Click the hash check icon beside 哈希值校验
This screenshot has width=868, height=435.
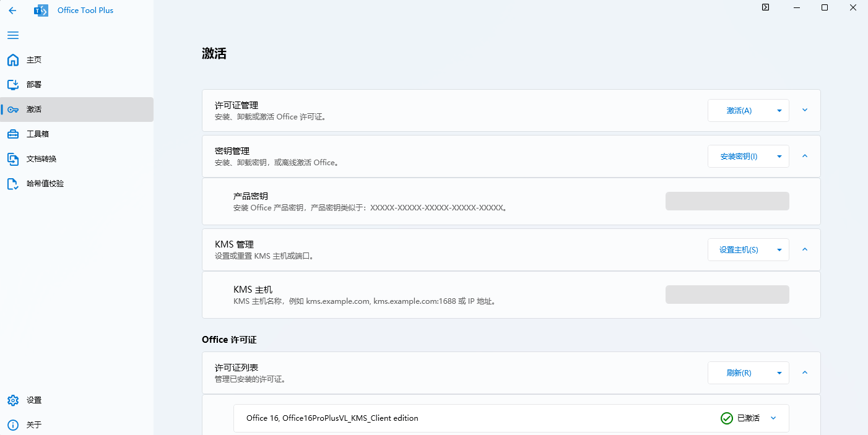13,184
